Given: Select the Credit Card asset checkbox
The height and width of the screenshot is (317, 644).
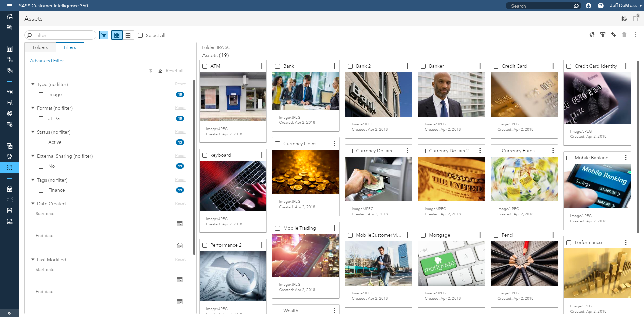Looking at the screenshot, I should click(496, 66).
